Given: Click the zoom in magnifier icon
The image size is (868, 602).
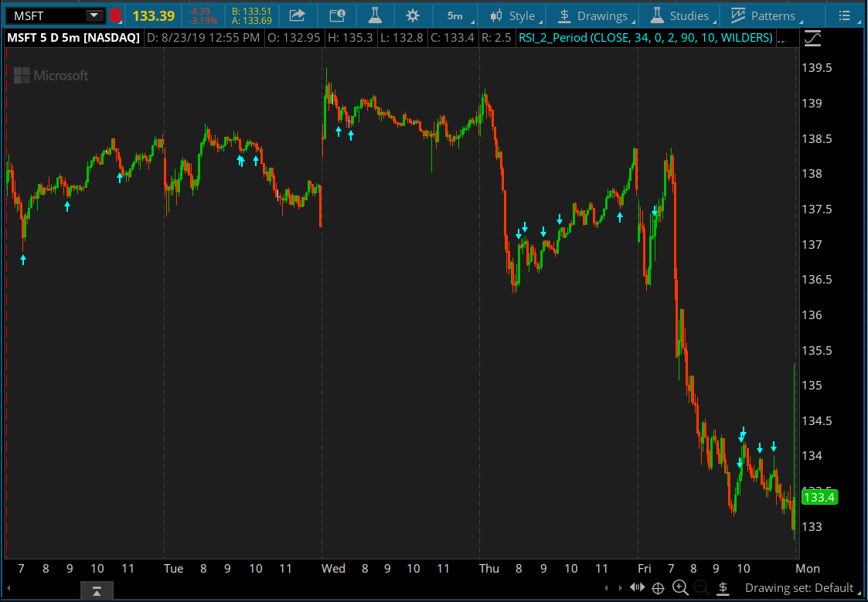Looking at the screenshot, I should click(680, 588).
